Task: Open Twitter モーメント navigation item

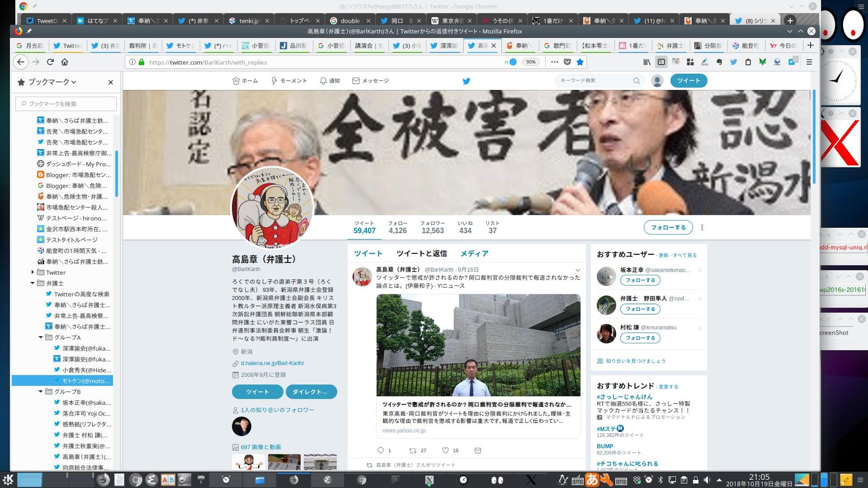Action: (x=289, y=81)
